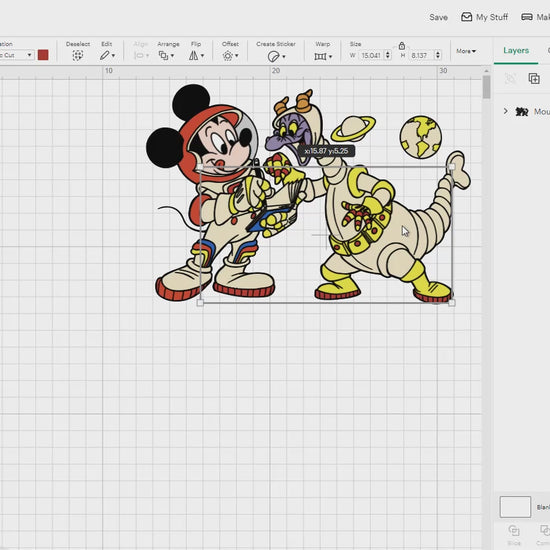
Task: Click the Make button
Action: pyautogui.click(x=536, y=17)
